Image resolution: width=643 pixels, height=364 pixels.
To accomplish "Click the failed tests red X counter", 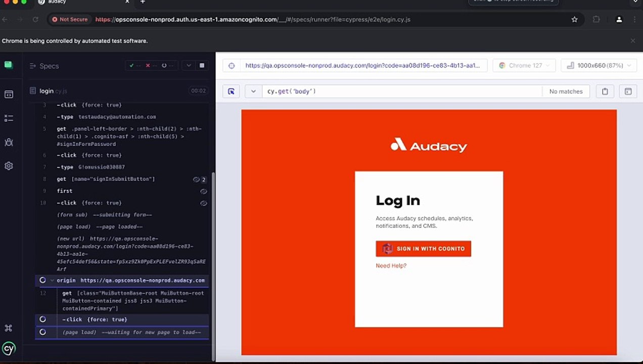I will click(x=151, y=66).
